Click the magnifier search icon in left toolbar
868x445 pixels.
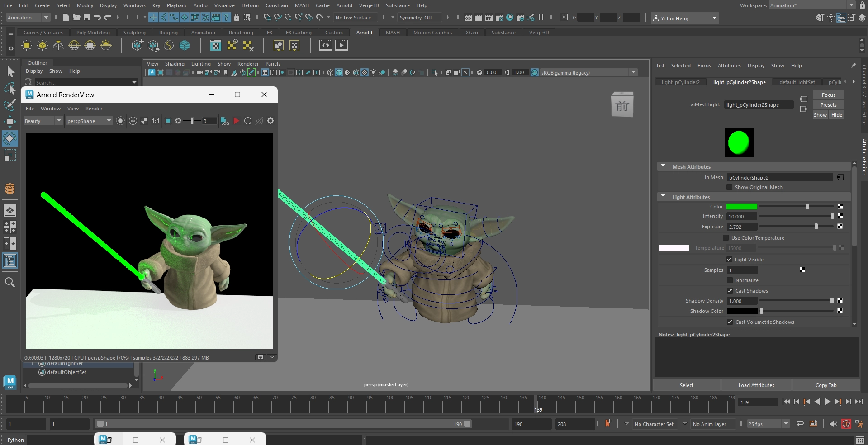pyautogui.click(x=9, y=283)
